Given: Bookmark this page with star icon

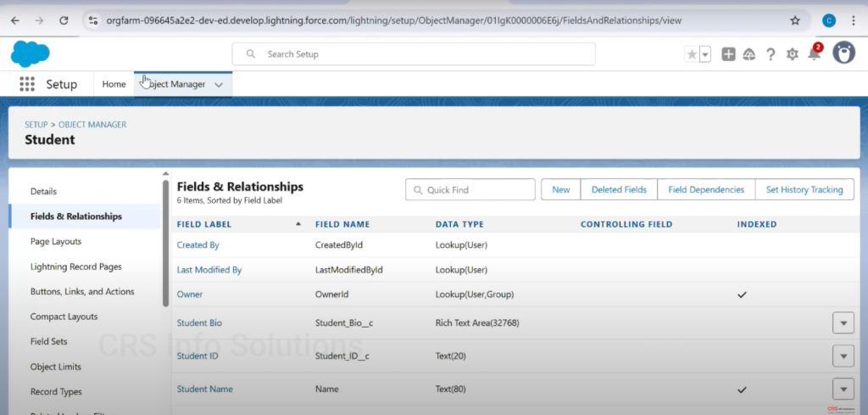Looking at the screenshot, I should [x=795, y=20].
